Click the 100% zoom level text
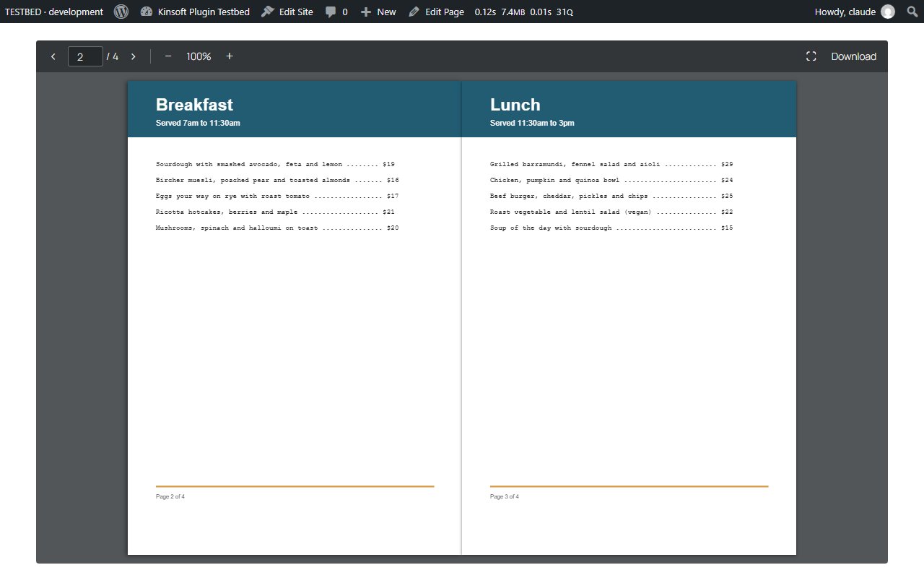This screenshot has height=578, width=924. (x=199, y=56)
